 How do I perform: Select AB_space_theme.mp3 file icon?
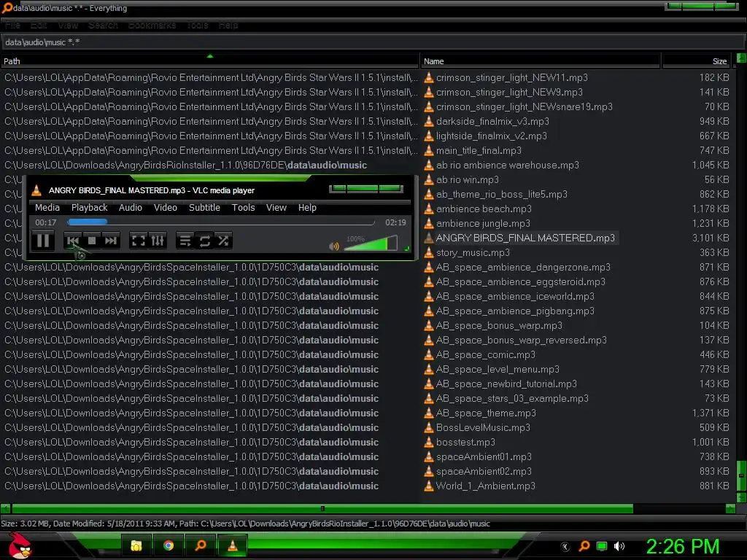tap(429, 413)
